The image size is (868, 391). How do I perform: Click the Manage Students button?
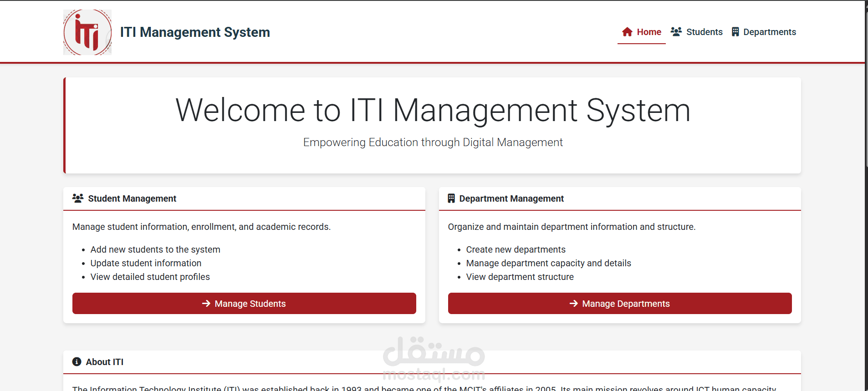[244, 304]
